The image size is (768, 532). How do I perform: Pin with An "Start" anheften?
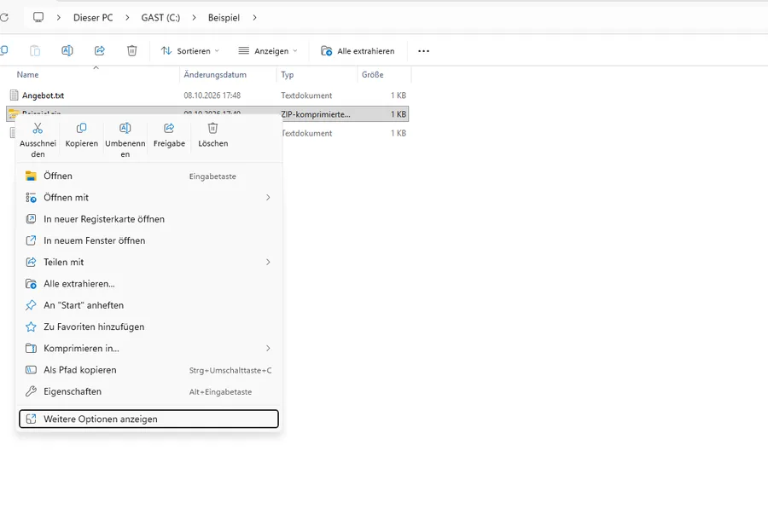148,305
